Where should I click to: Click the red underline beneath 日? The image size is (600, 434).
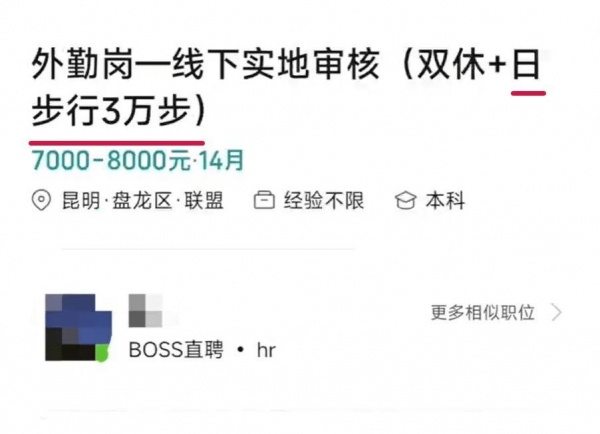tap(528, 93)
